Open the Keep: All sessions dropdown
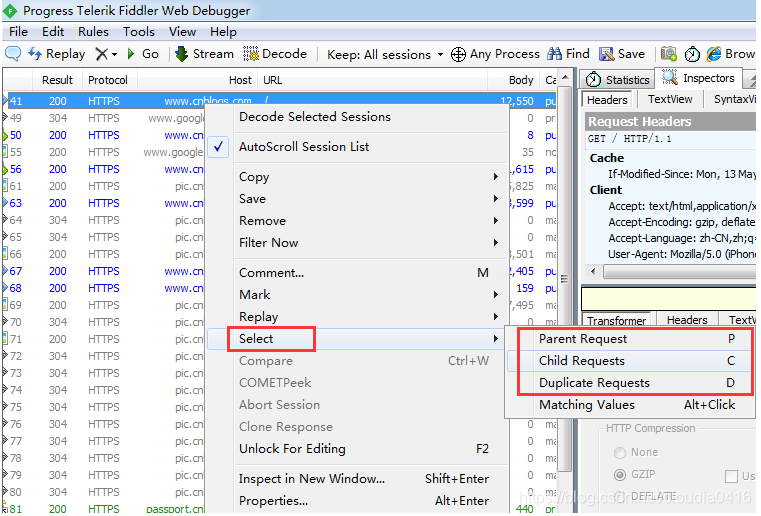Screen dimensions: 761x516 coord(385,54)
